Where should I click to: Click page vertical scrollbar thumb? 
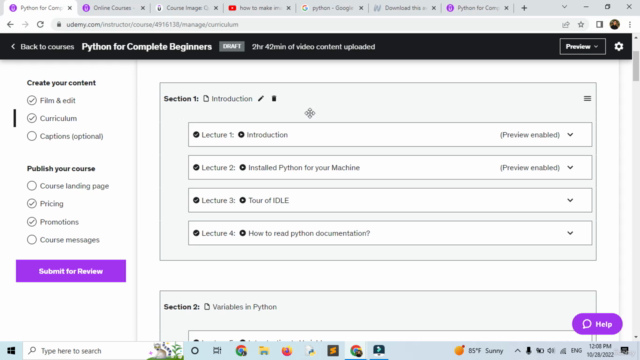coord(636,65)
